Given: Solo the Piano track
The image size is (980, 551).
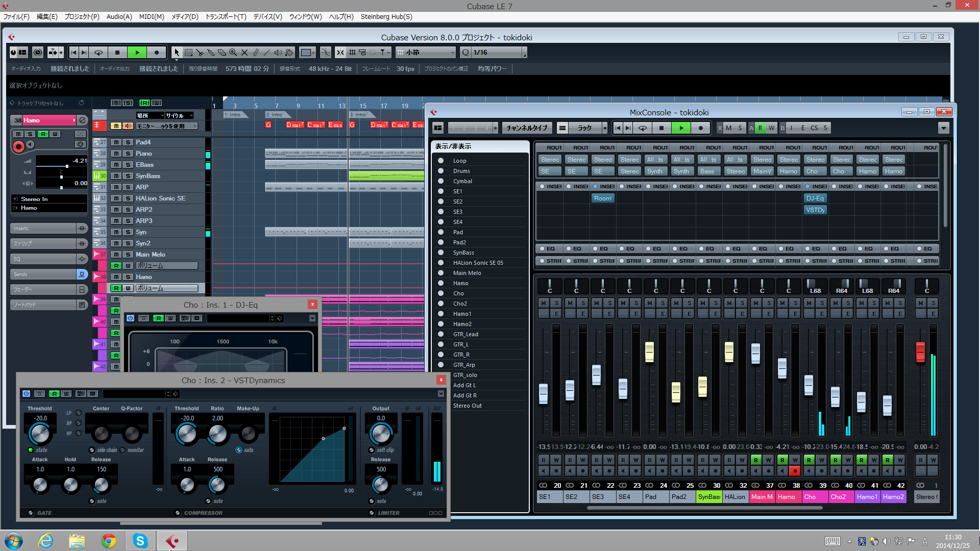Looking at the screenshot, I should point(128,154).
